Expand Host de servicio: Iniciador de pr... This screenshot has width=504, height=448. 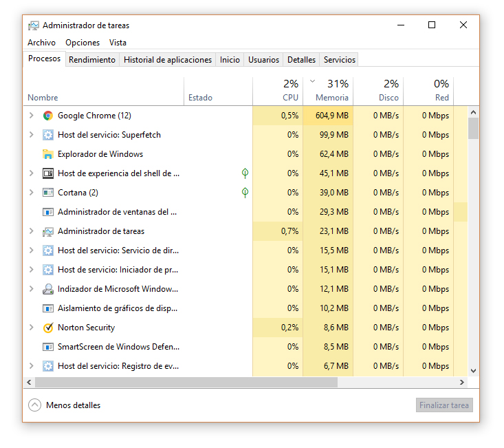[x=31, y=270]
